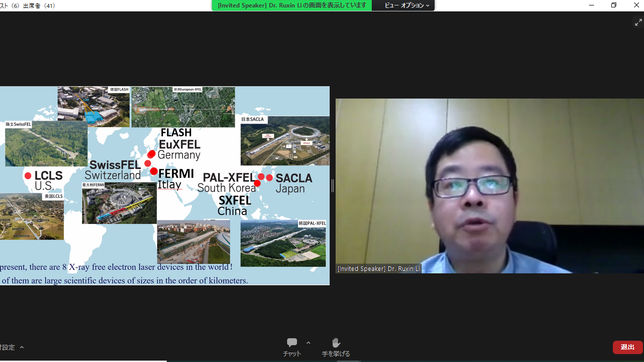Raise hand with 手を挙げる button
Screen dimensions: 644x362
tap(336, 347)
